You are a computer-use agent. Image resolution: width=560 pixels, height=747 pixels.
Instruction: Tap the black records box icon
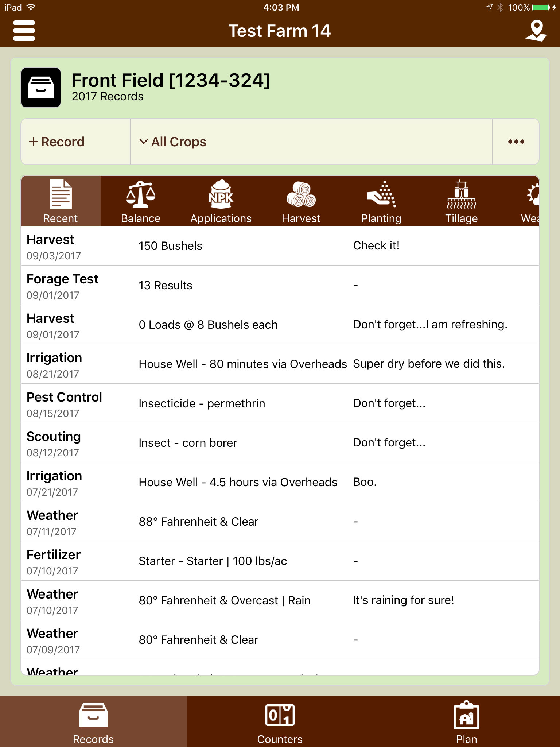[41, 88]
